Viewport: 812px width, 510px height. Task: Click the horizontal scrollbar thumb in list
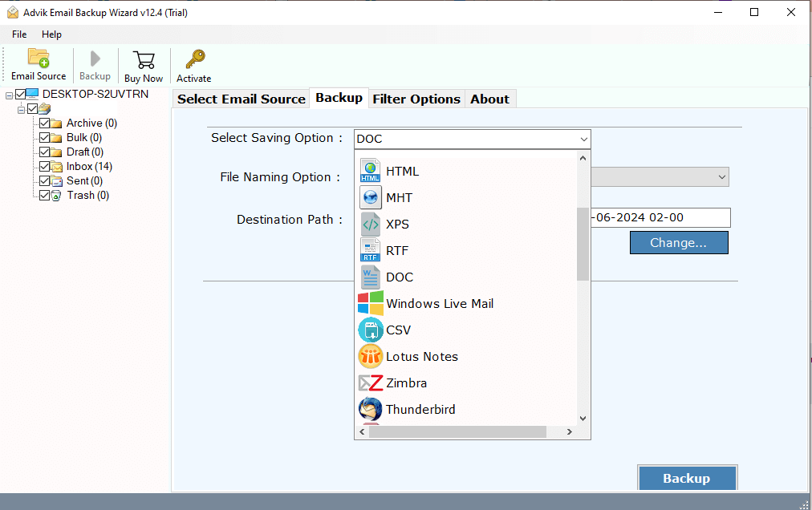pos(458,432)
